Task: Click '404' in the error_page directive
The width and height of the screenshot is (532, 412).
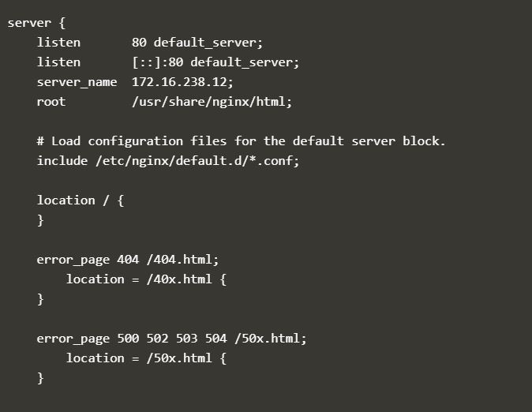Action: pos(128,260)
